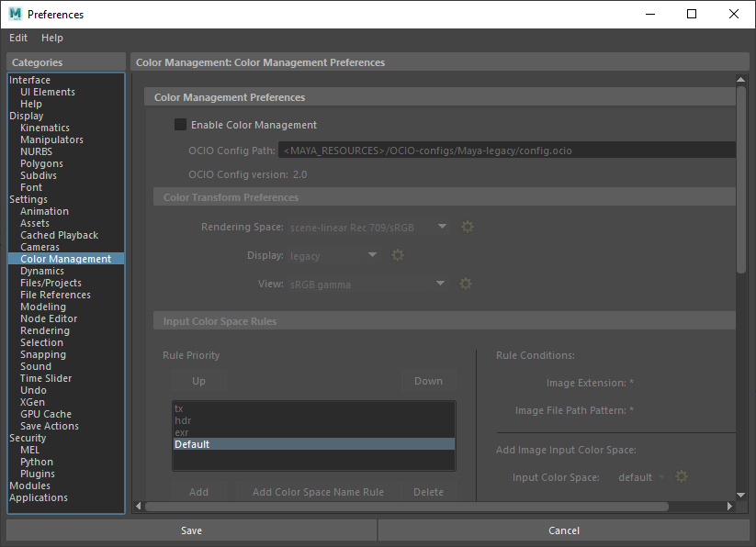Click the gear icon beside View

tap(466, 284)
